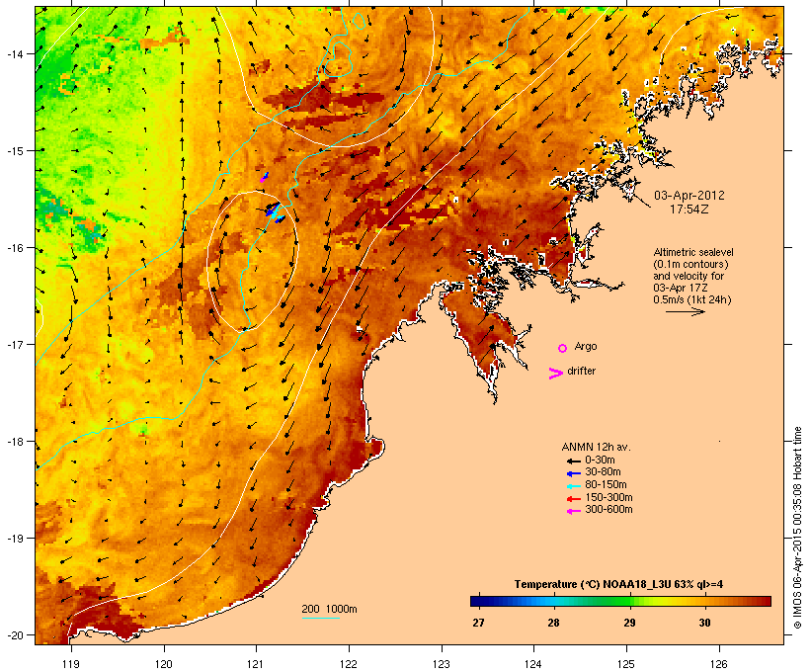Click the 122 longitude axis label
This screenshot has height=672, width=810.
click(349, 664)
